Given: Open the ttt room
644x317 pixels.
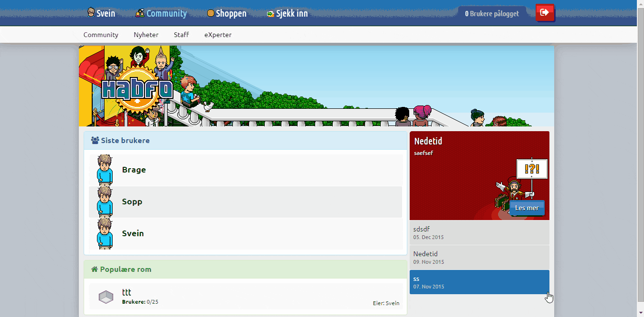Looking at the screenshot, I should pyautogui.click(x=126, y=292).
